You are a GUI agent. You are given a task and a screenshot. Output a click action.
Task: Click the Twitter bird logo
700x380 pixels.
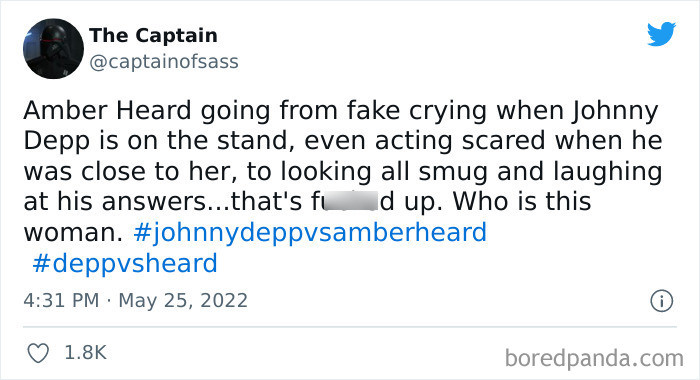click(661, 33)
